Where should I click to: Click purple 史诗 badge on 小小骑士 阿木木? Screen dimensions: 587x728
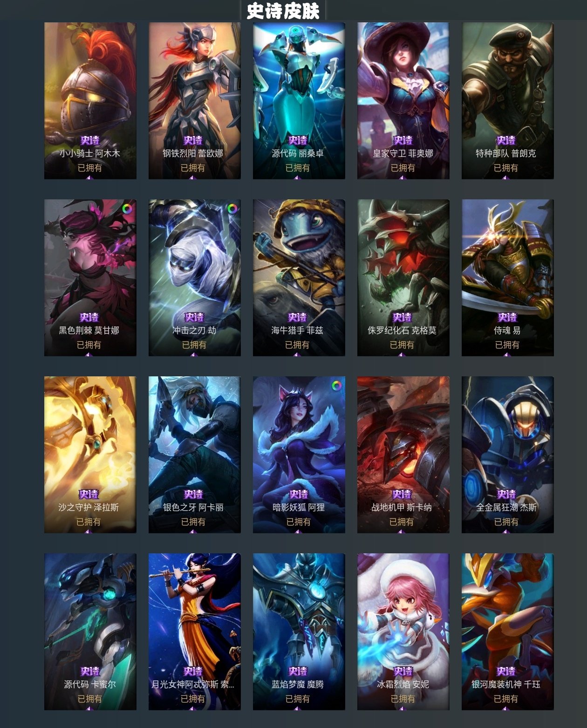tap(90, 140)
